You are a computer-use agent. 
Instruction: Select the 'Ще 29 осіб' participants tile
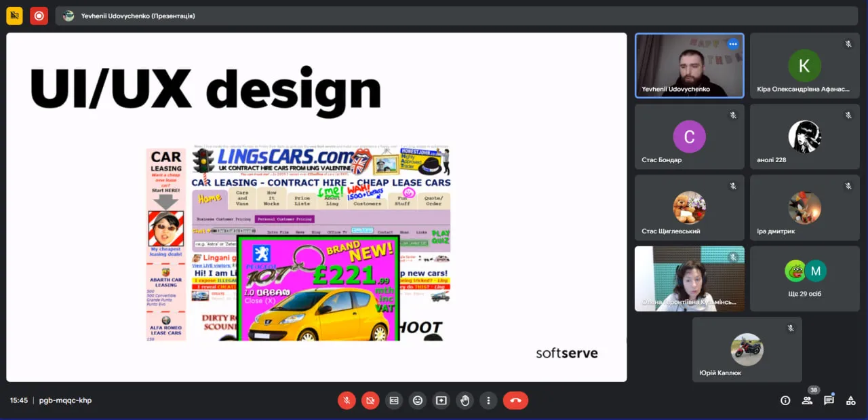tap(804, 278)
